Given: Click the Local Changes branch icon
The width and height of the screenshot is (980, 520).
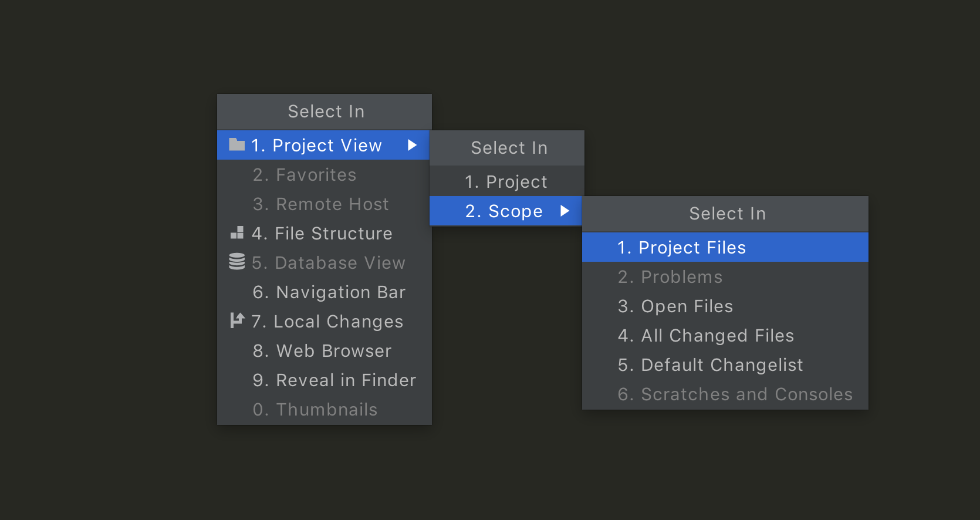Looking at the screenshot, I should (237, 320).
